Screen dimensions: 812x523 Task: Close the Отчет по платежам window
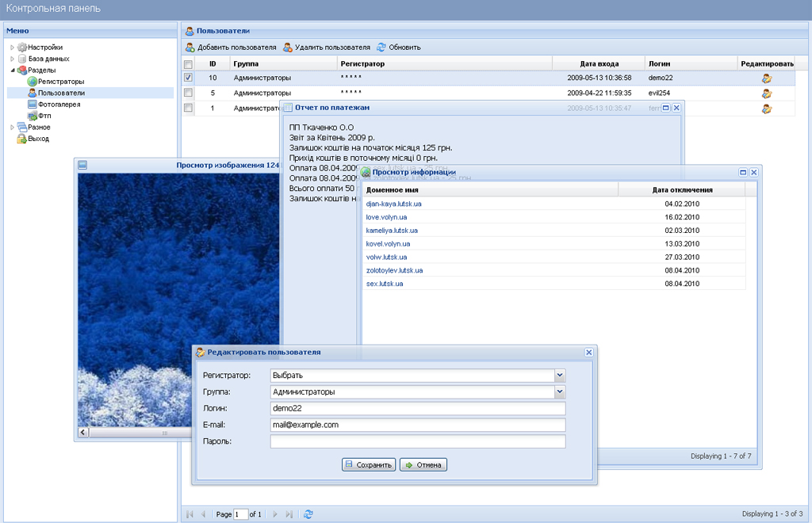point(676,108)
